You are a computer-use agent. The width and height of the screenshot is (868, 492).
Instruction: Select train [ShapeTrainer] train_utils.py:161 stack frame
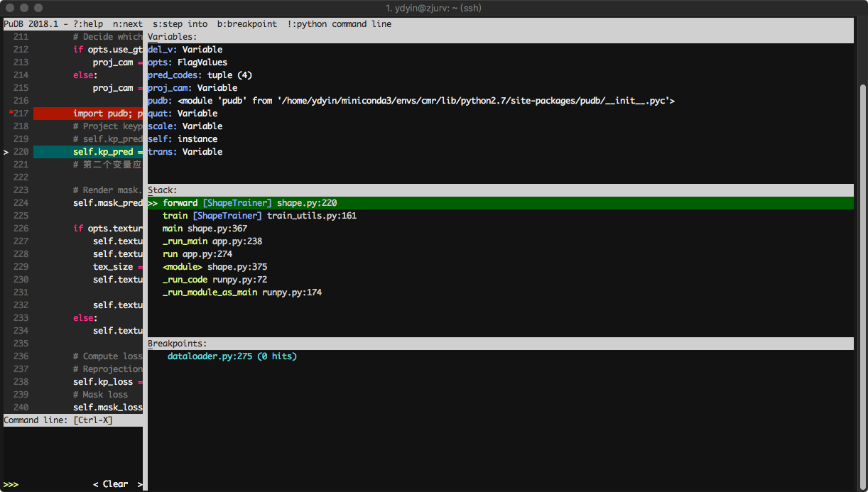pyautogui.click(x=259, y=216)
